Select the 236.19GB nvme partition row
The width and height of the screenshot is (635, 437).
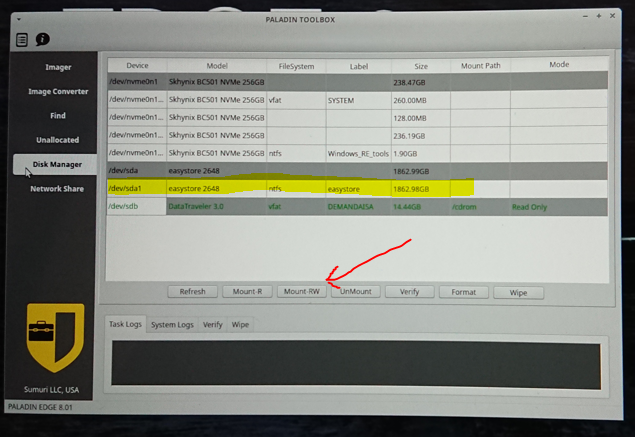[x=358, y=136]
